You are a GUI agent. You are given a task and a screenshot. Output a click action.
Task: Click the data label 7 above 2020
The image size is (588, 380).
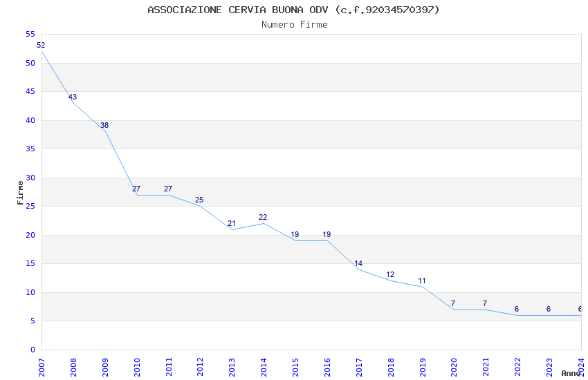453,303
